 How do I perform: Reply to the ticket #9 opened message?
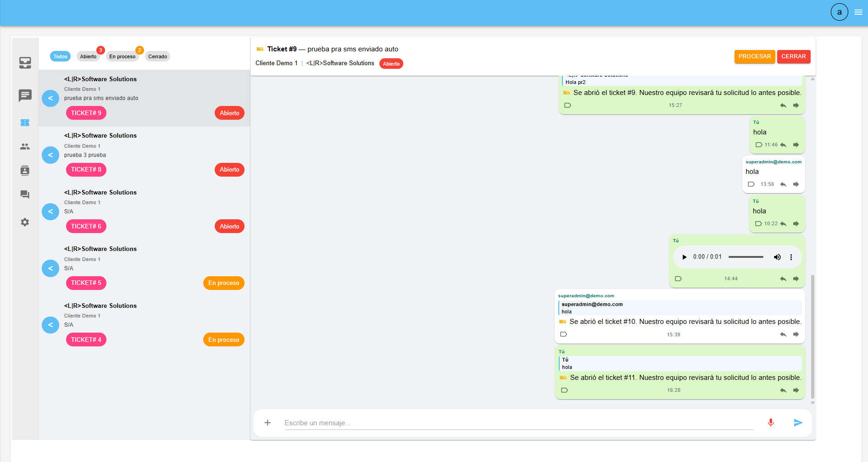(783, 106)
